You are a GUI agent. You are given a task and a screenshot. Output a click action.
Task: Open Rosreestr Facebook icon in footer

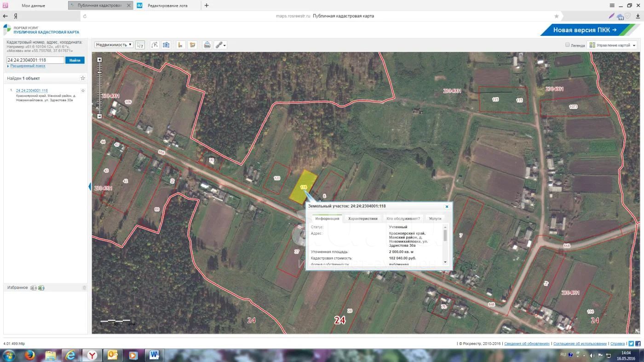(x=638, y=344)
